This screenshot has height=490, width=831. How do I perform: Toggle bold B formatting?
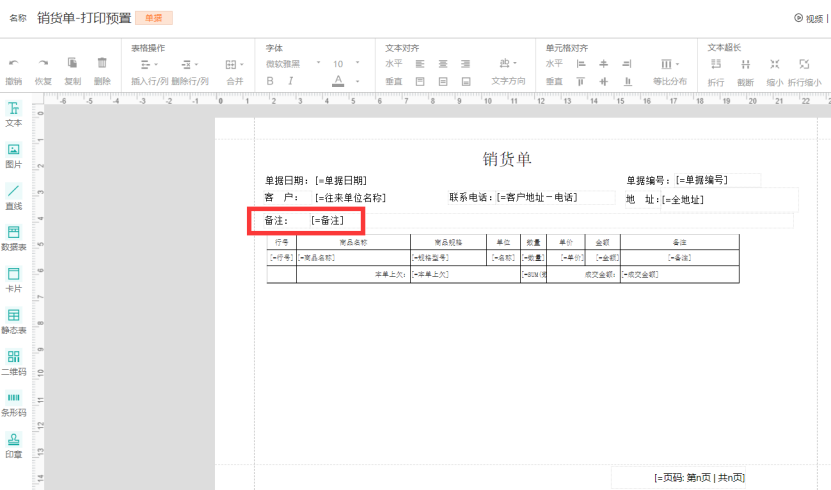pyautogui.click(x=270, y=81)
